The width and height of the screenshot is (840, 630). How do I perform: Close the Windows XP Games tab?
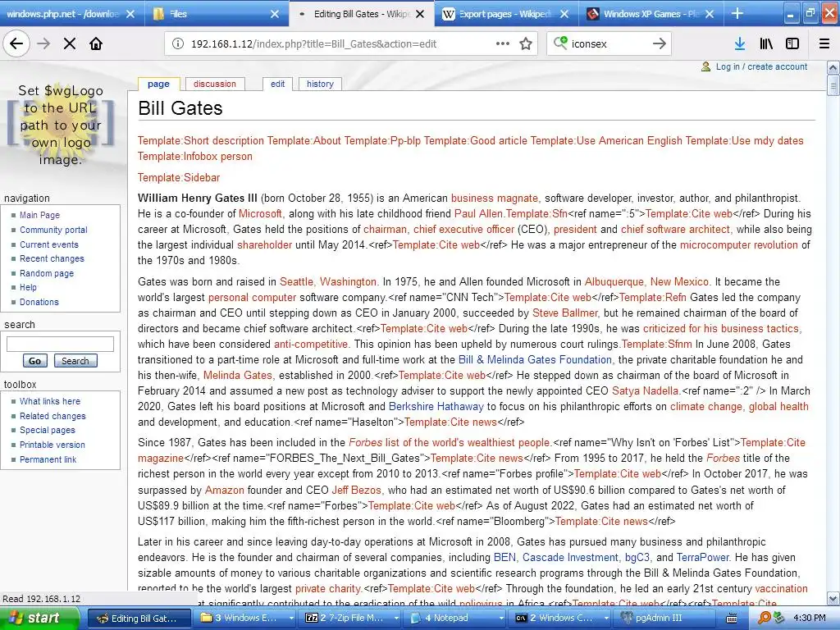[x=710, y=14]
